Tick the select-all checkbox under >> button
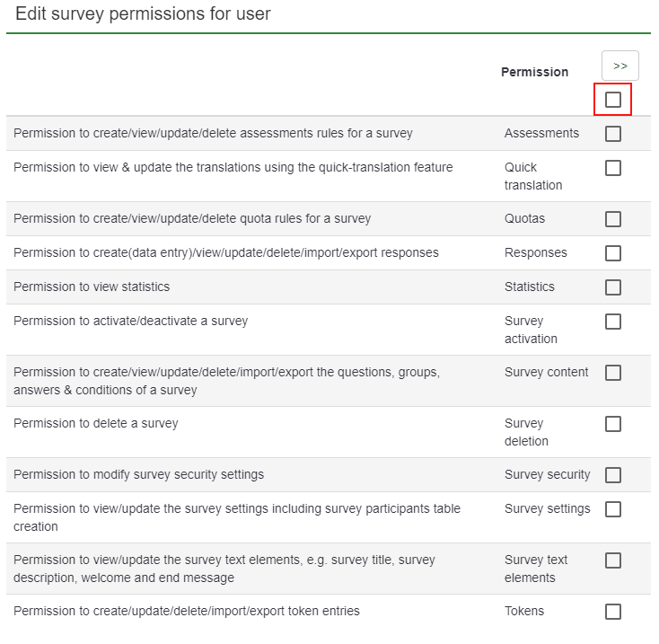This screenshot has height=644, width=659. 613,100
